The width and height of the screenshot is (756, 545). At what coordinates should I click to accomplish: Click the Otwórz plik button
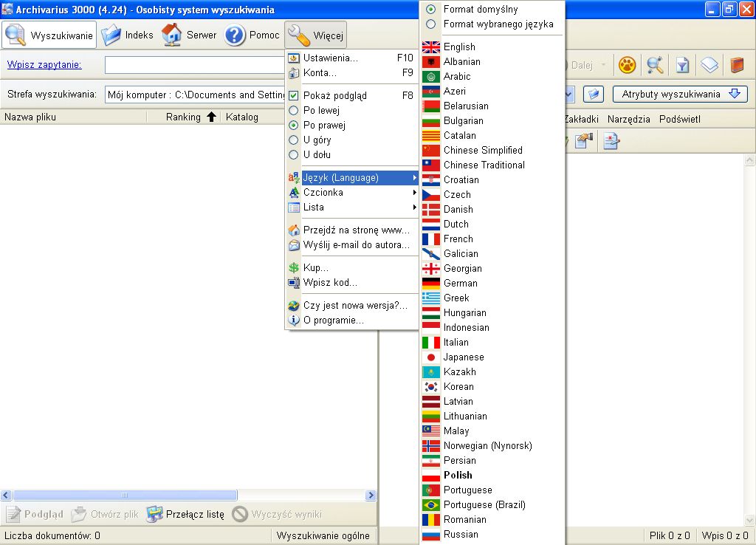click(105, 514)
